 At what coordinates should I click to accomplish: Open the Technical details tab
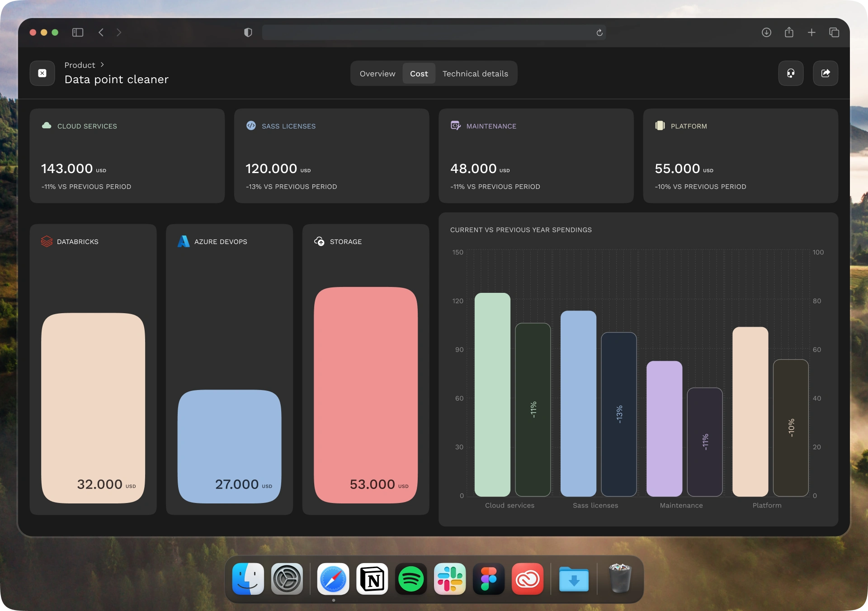(475, 74)
